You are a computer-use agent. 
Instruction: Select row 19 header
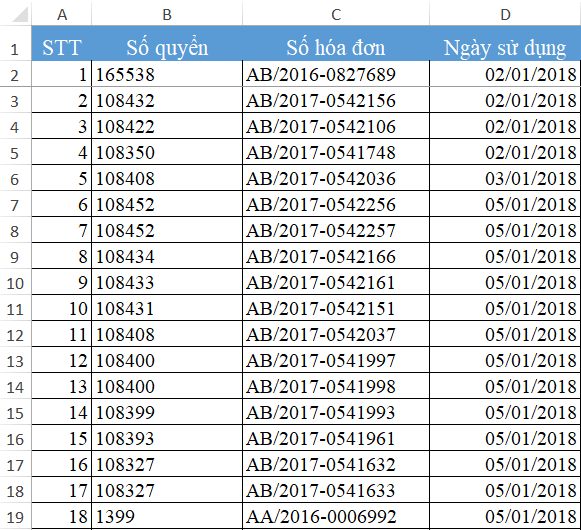click(16, 516)
